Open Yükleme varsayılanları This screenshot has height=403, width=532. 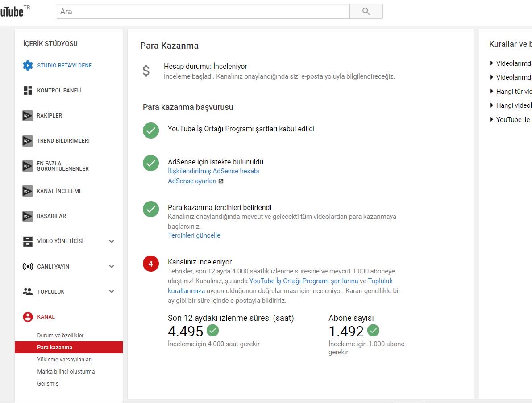64,360
